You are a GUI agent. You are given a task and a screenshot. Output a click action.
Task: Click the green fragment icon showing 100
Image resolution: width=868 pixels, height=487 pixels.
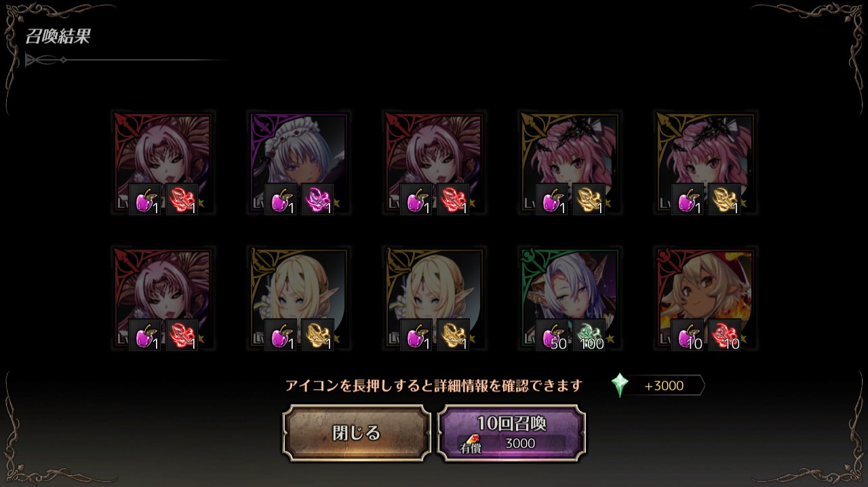pyautogui.click(x=589, y=334)
